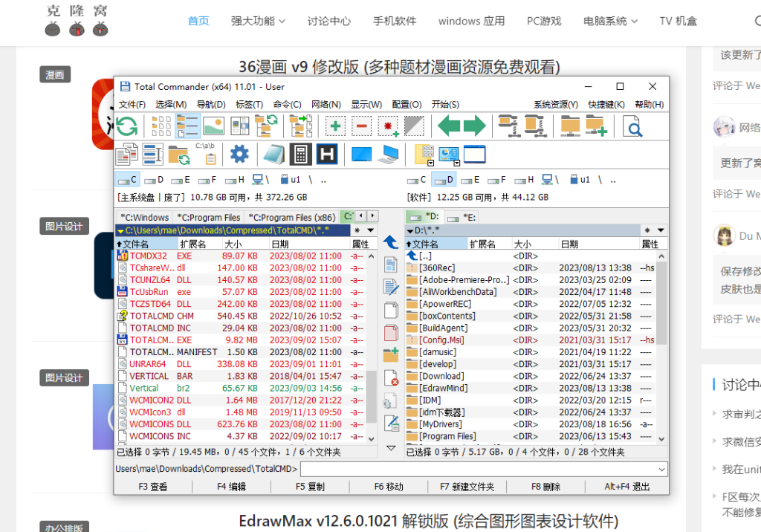Click the unselect group minus icon

point(361,126)
